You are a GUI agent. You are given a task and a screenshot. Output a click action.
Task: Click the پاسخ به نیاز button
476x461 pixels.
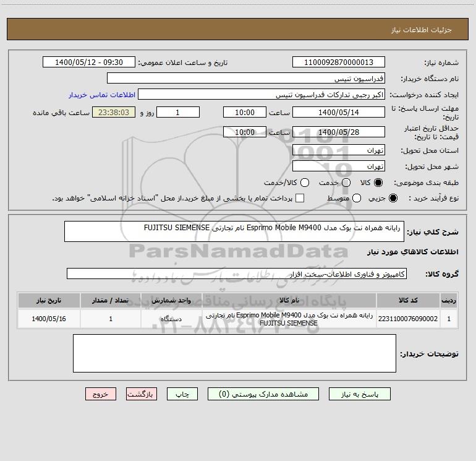coord(360,394)
